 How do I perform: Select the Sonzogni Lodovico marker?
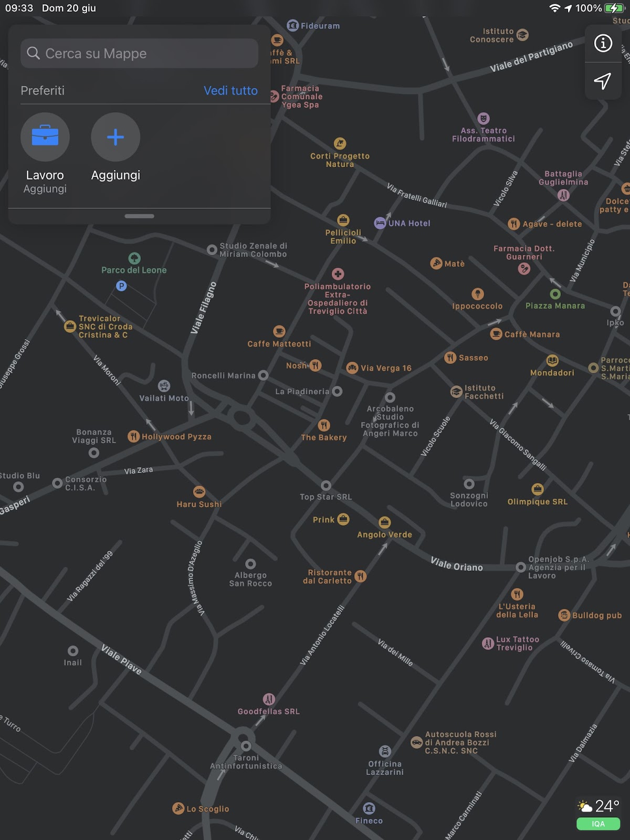coord(469,484)
